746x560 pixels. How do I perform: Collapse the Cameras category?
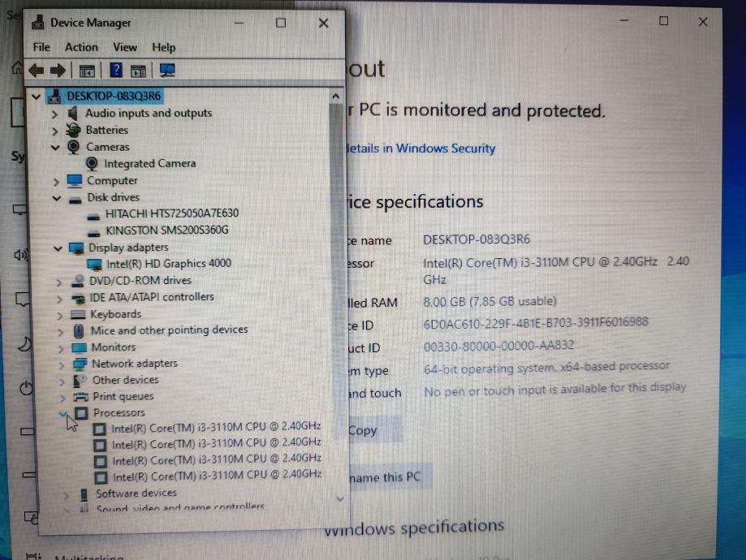pyautogui.click(x=55, y=148)
